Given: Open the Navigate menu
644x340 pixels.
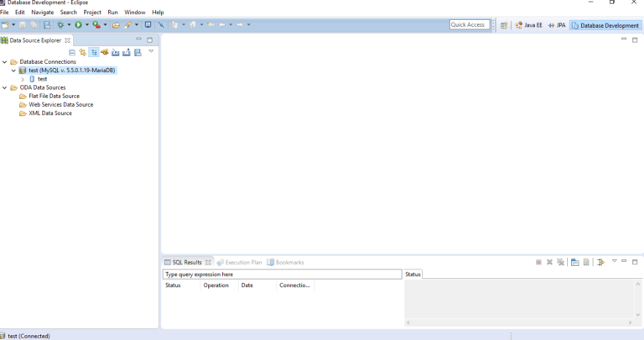Looking at the screenshot, I should tap(42, 13).
